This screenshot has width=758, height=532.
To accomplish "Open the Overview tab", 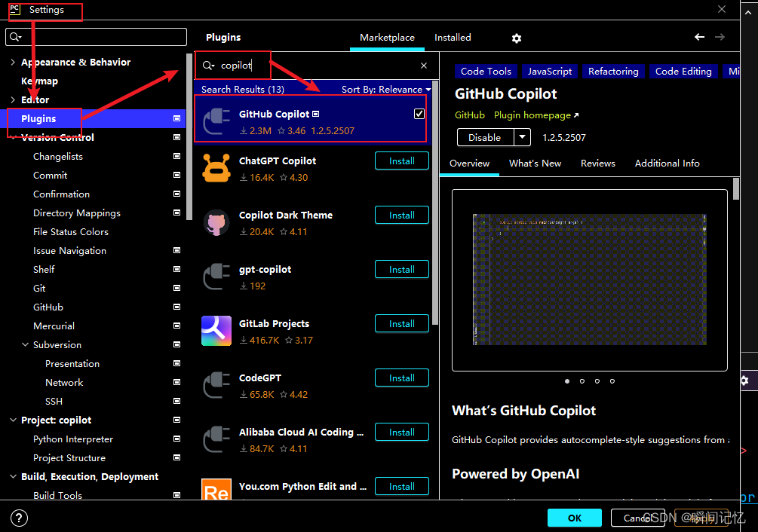I will 469,164.
